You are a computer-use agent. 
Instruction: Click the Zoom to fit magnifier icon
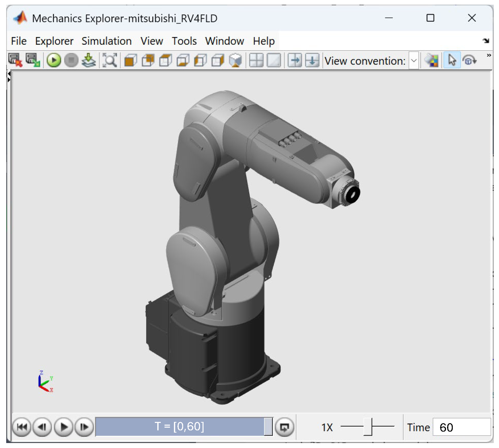pyautogui.click(x=110, y=60)
